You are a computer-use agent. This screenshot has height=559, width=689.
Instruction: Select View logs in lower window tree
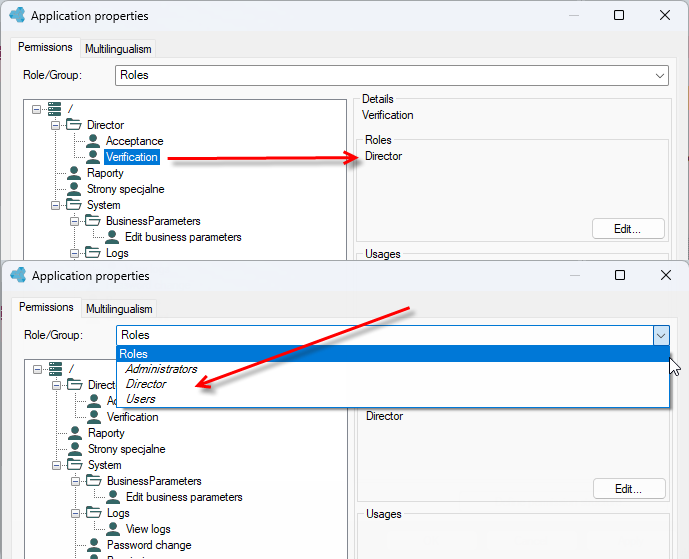(148, 529)
